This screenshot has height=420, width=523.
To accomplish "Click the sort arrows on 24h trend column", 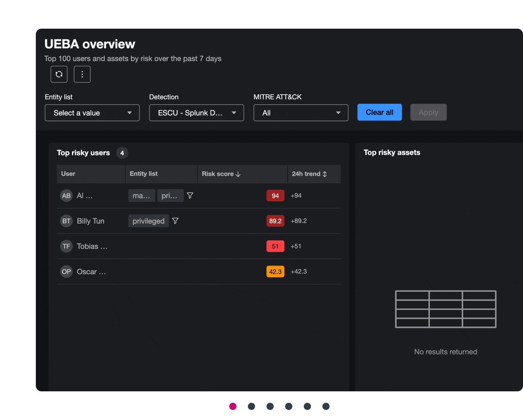I will (x=325, y=174).
